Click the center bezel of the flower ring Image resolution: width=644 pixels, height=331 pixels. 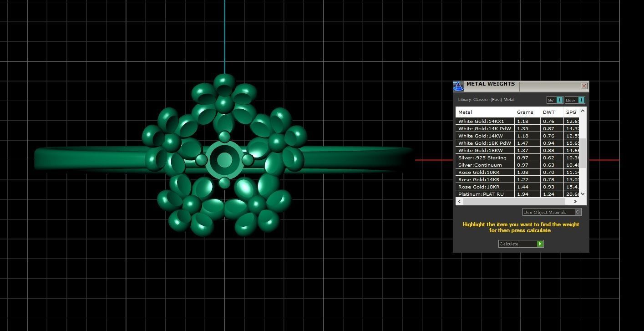(224, 160)
